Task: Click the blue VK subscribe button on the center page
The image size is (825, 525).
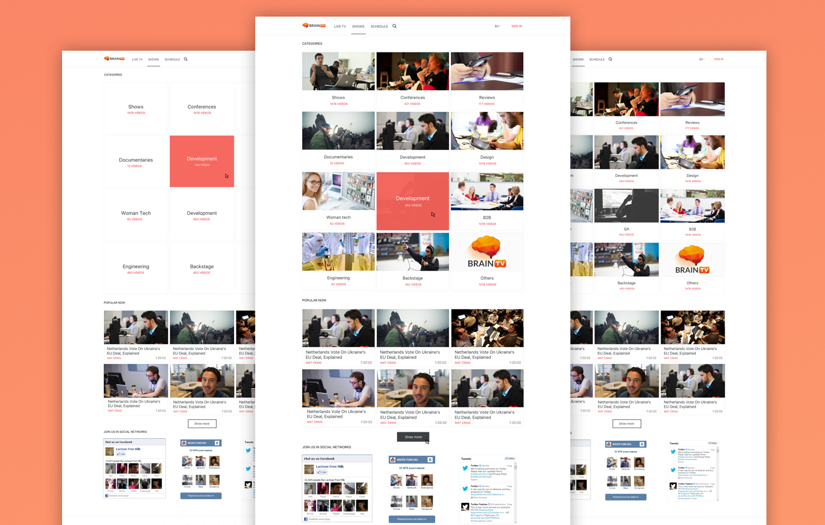Action: coord(411,519)
